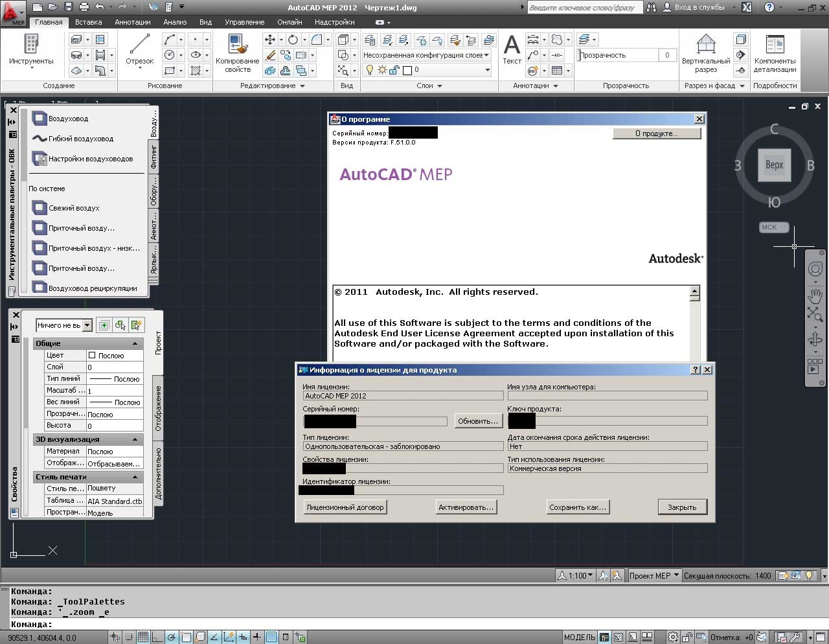Click the Активировать... button
The height and width of the screenshot is (644, 829).
click(x=466, y=507)
